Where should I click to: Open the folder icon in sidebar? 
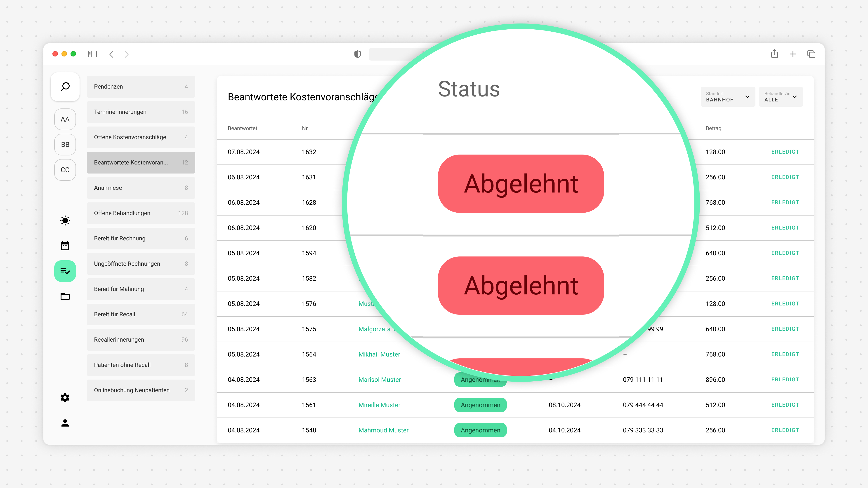click(x=65, y=296)
